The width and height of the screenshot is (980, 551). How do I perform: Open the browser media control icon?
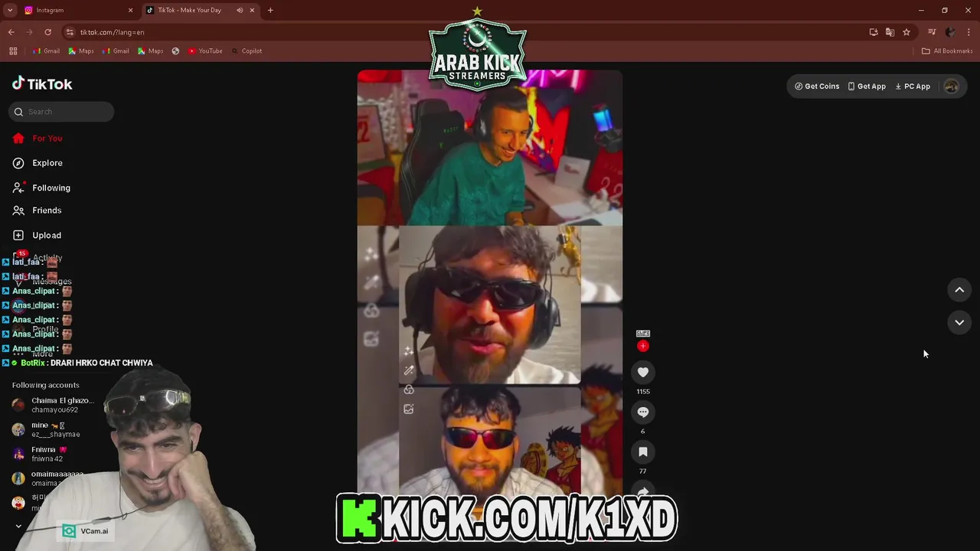click(x=932, y=32)
